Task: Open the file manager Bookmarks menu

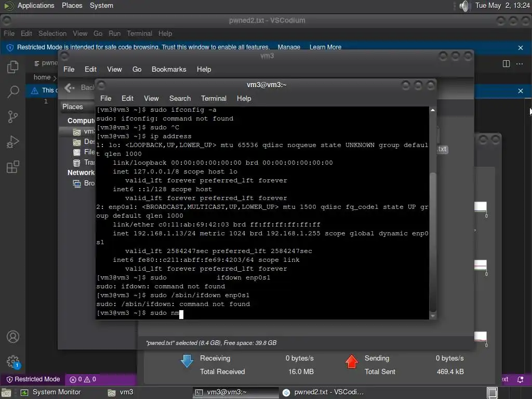Action: [169, 69]
